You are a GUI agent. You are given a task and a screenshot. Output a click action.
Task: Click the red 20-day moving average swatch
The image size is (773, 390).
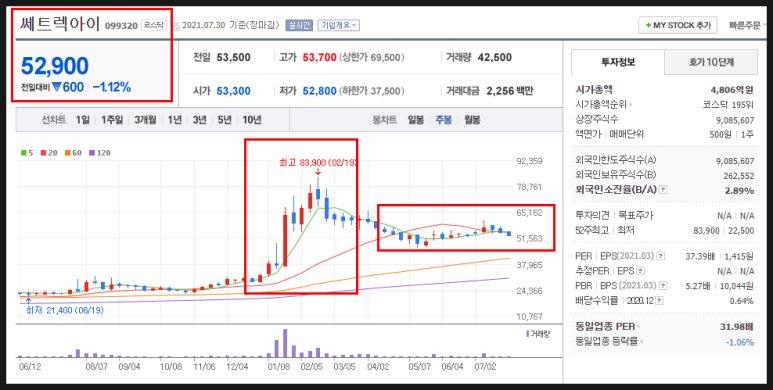(x=43, y=153)
